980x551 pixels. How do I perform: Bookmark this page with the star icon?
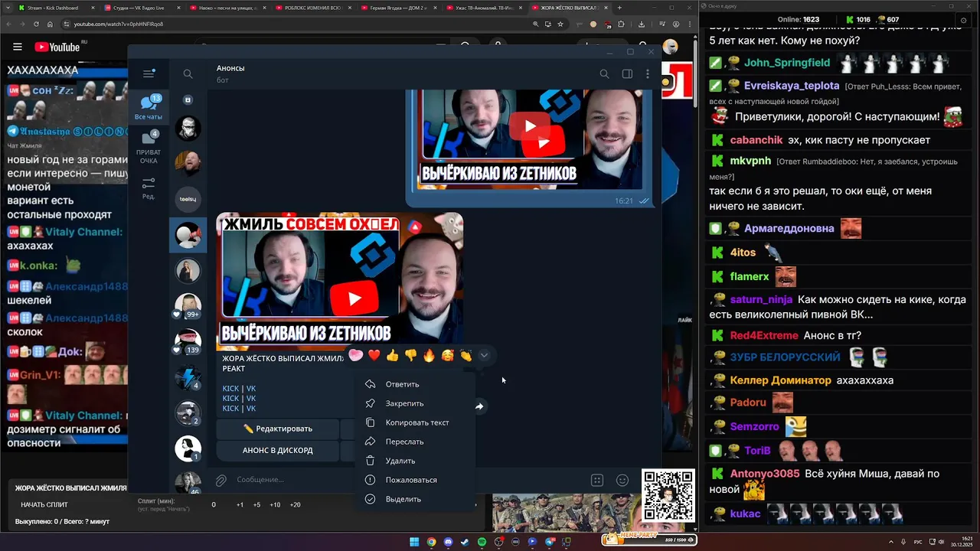coord(560,24)
